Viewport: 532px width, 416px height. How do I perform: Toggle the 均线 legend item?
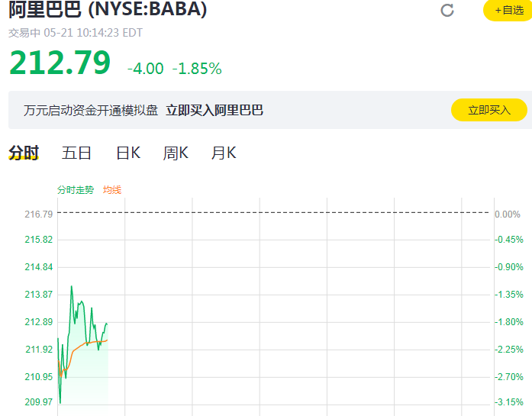(x=112, y=189)
